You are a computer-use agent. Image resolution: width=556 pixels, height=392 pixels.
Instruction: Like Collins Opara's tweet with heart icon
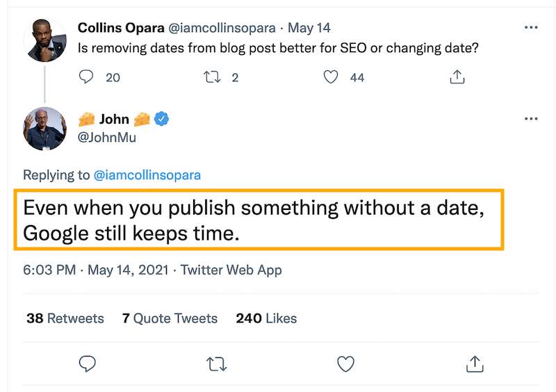(x=332, y=77)
